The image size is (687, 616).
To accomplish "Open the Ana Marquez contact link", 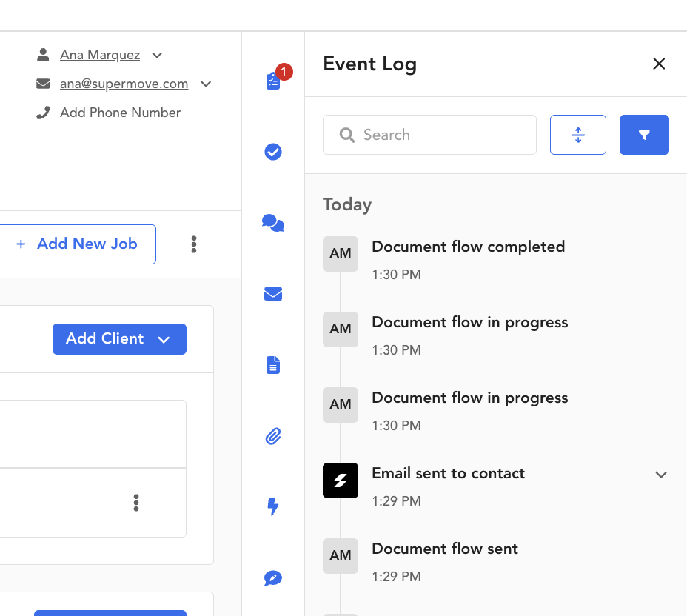I will click(100, 55).
